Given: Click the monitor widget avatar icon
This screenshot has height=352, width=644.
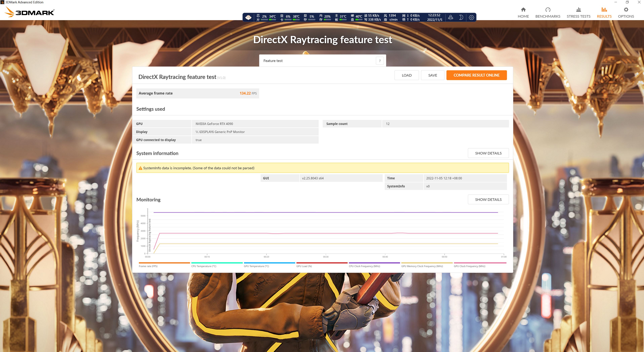Looking at the screenshot, I should [x=248, y=17].
